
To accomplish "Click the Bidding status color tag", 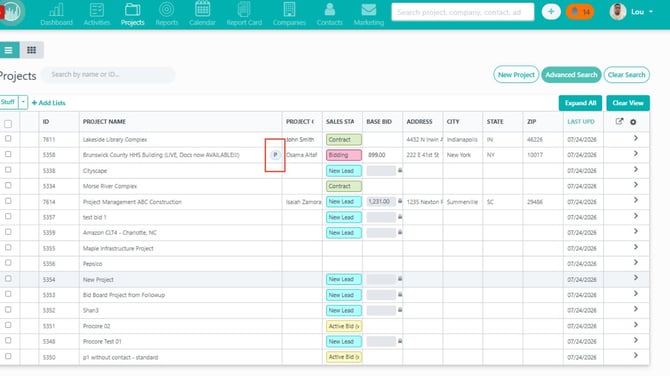I will (344, 155).
